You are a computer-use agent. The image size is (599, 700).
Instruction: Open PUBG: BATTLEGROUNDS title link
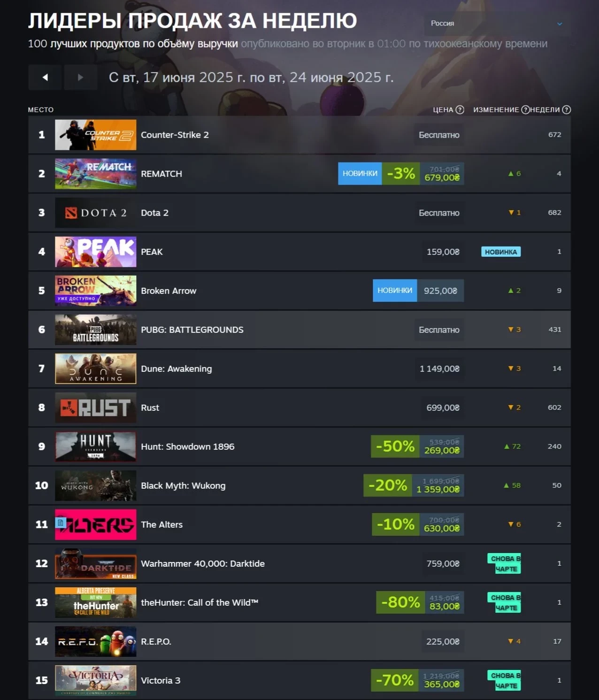[192, 330]
